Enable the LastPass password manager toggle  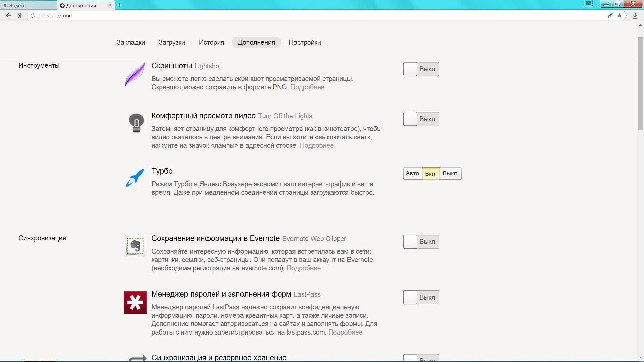click(421, 297)
